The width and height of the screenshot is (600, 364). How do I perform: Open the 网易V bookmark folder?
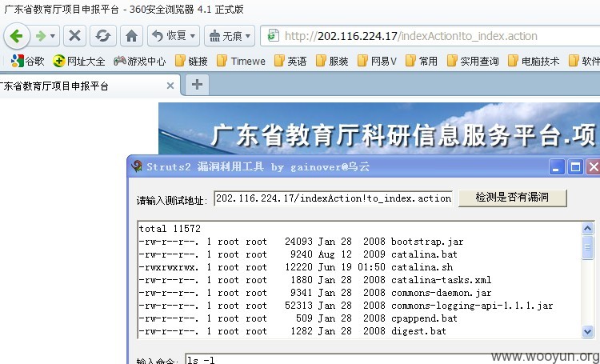click(x=378, y=61)
